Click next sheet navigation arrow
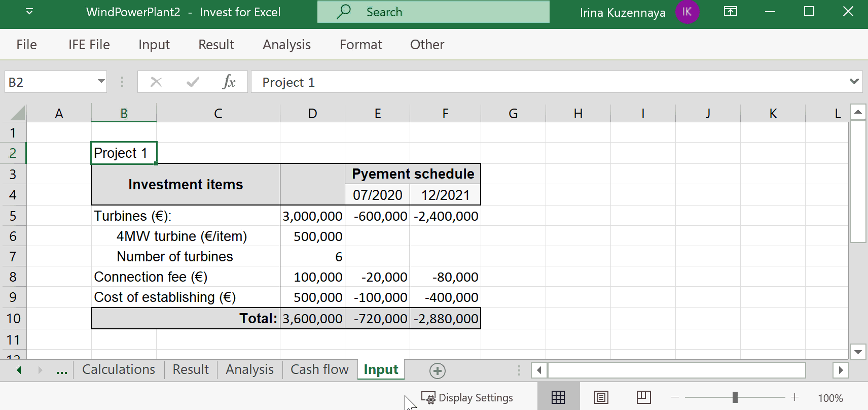 pyautogui.click(x=40, y=370)
